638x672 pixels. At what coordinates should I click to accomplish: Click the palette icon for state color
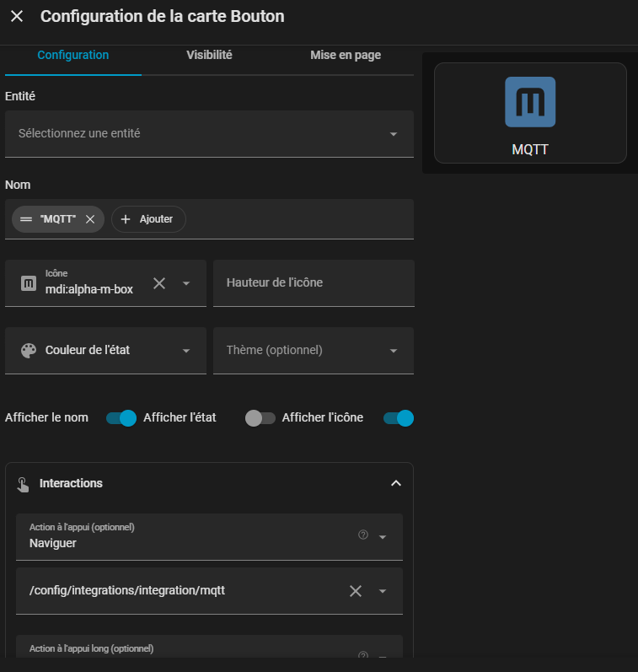pos(29,351)
